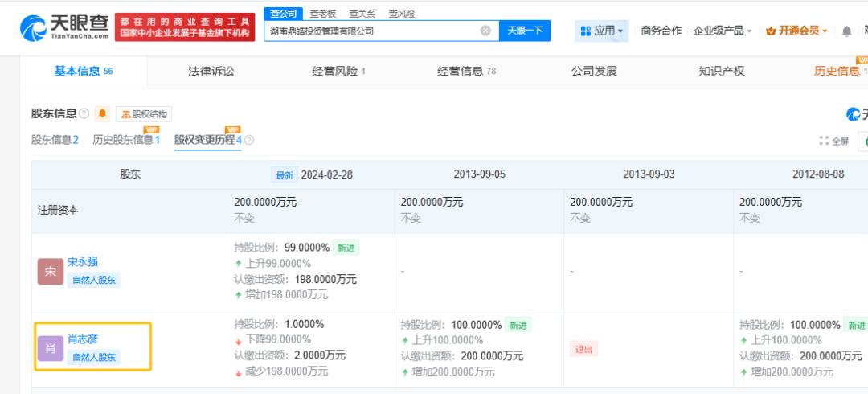This screenshot has height=394, width=868.
Task: Select the 查公司 search tab
Action: [x=284, y=14]
